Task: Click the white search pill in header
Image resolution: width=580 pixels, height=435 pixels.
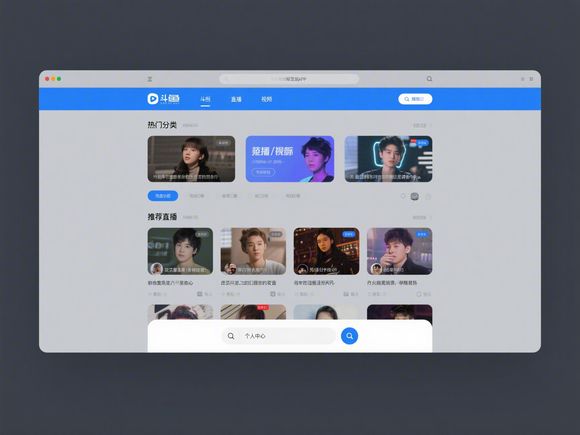Action: pos(415,99)
